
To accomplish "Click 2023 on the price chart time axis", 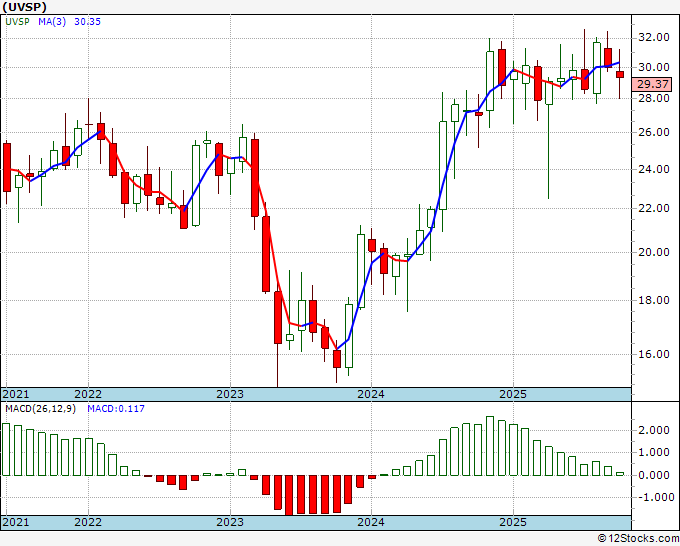I will pos(230,394).
